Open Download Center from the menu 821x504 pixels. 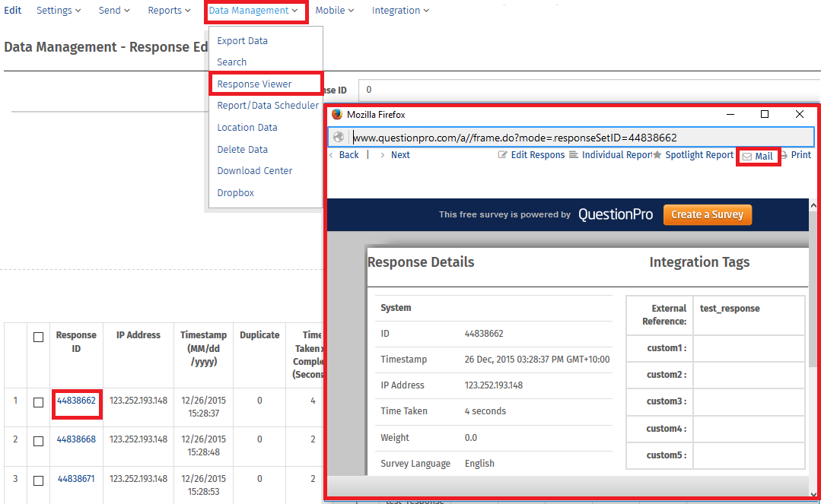pyautogui.click(x=255, y=170)
